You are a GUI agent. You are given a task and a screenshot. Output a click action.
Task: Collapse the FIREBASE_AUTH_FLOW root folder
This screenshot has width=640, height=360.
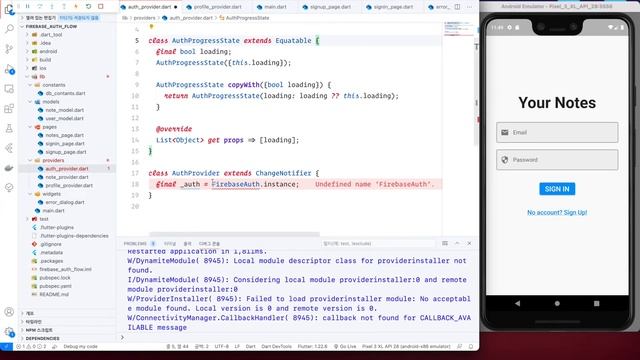click(x=51, y=27)
